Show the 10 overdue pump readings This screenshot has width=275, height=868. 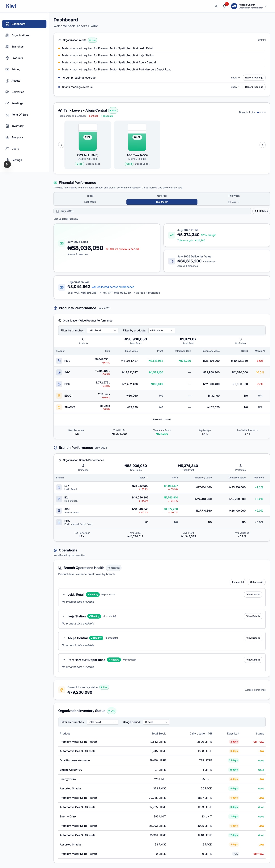point(235,77)
